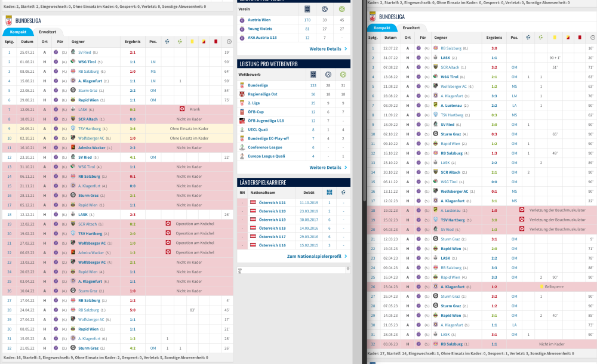Click the Gelbsperre yellow card icon

541,286
